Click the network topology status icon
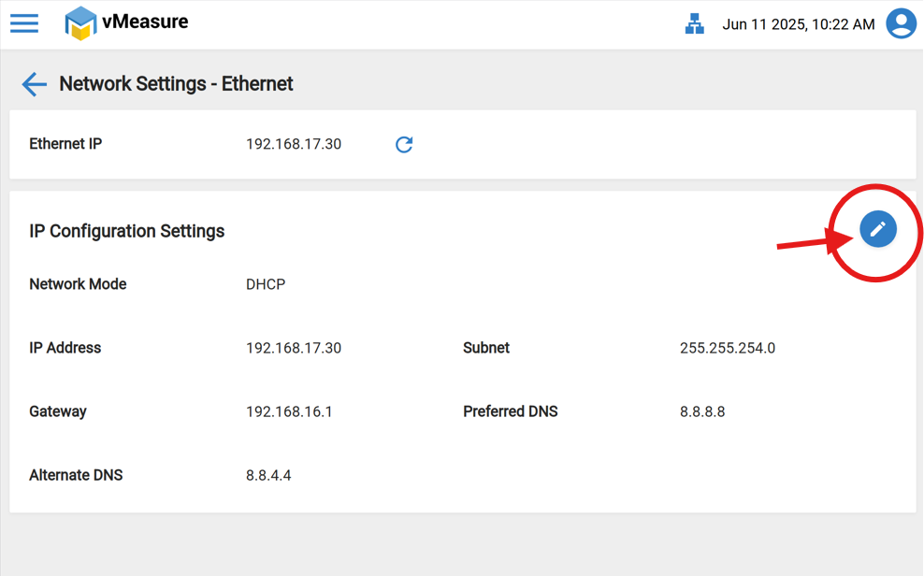Screen dimensions: 924x576 tap(694, 24)
